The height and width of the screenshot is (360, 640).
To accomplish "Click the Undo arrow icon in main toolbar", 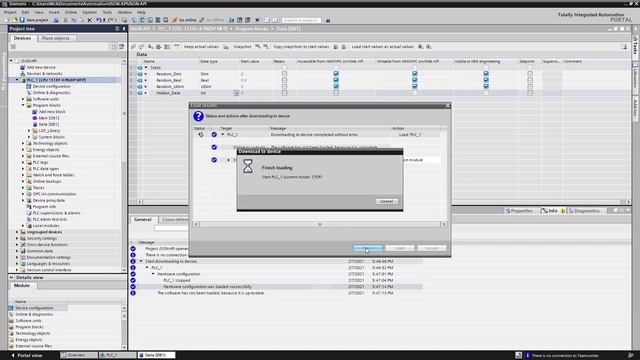I will (x=99, y=20).
